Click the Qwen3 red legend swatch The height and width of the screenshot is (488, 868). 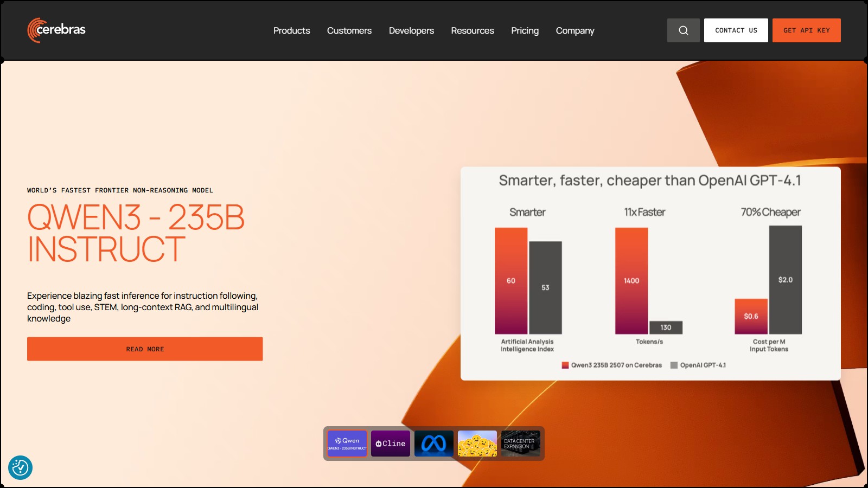point(565,365)
